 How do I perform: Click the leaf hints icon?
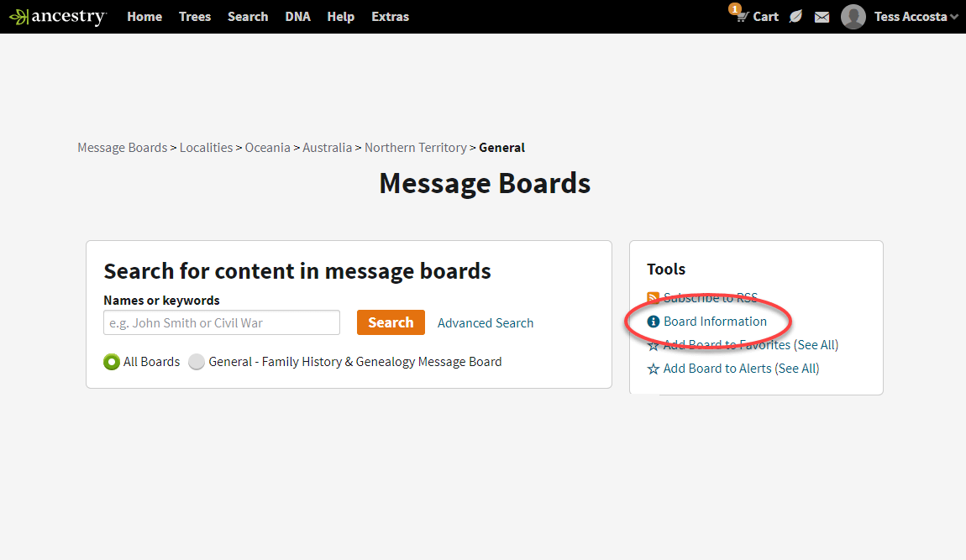[796, 17]
